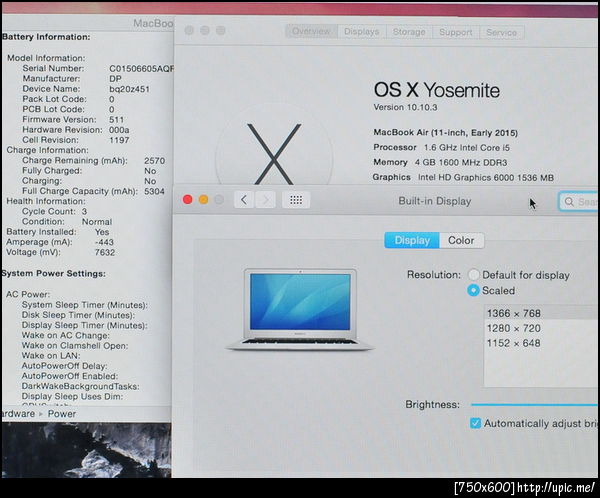Open the Service tab in About This Mac
Image resolution: width=600 pixels, height=498 pixels.
pos(501,33)
